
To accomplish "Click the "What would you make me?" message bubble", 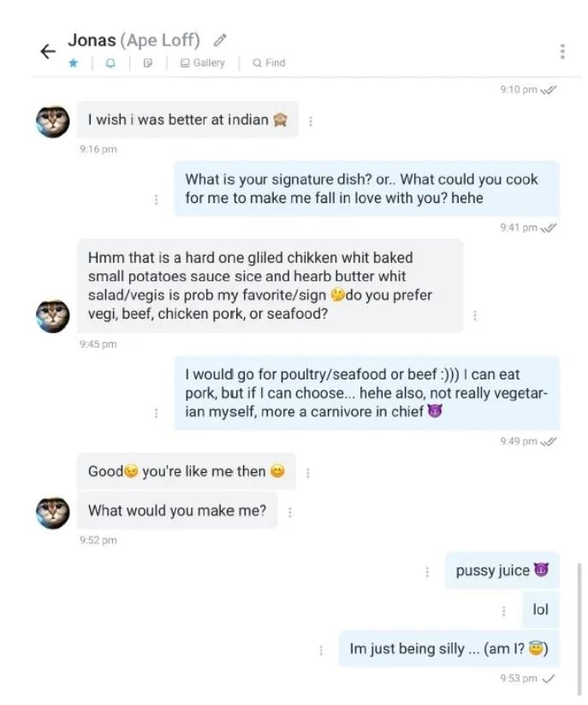I will click(177, 511).
